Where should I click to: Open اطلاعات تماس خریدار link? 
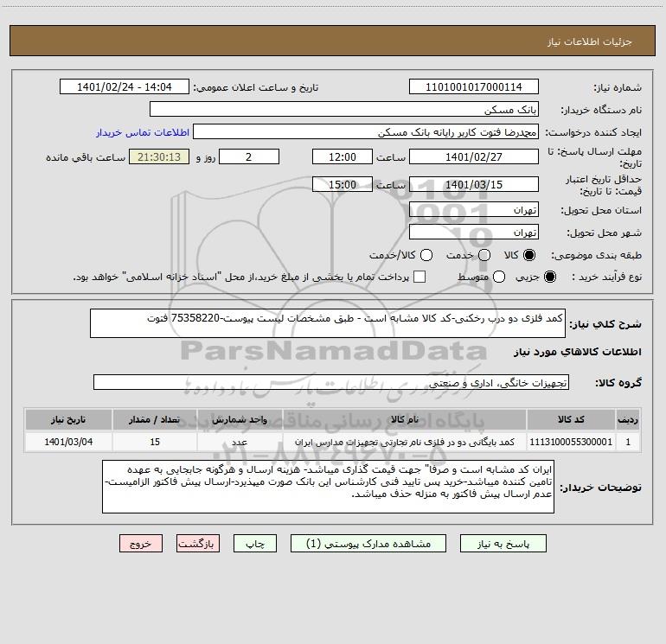[x=143, y=132]
